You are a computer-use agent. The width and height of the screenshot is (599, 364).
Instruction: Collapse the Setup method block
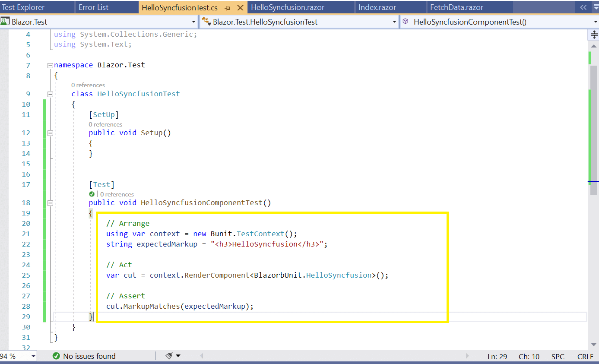click(50, 133)
